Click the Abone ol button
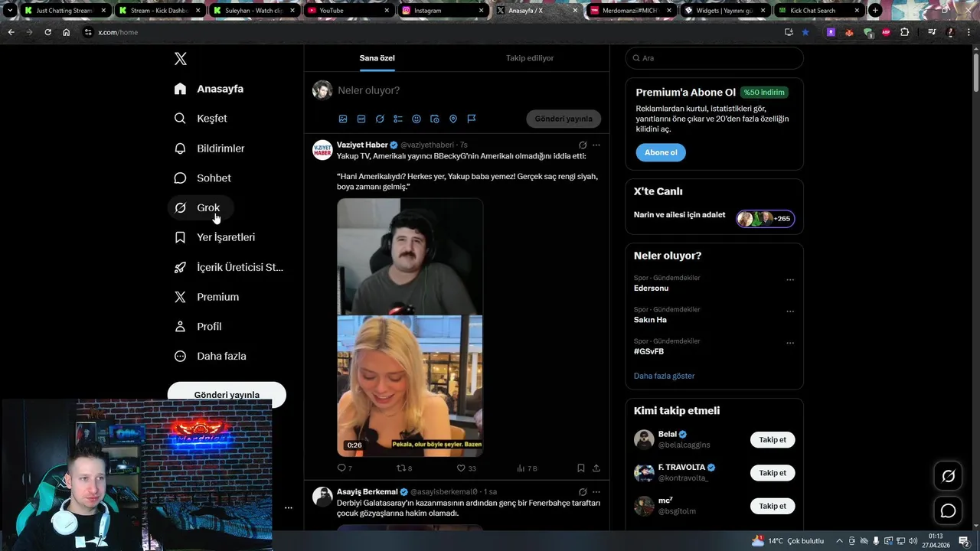Viewport: 980px width, 551px height. (661, 152)
